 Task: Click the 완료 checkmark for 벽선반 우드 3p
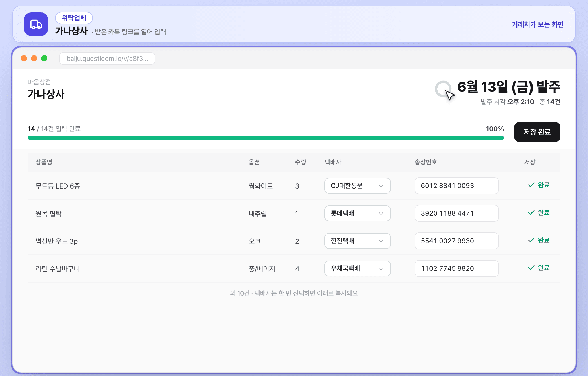[538, 240]
